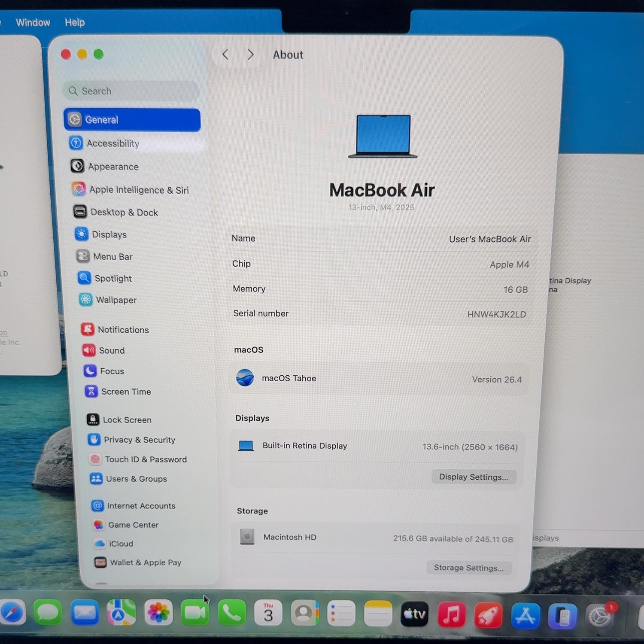Open Maps from the Dock

pyautogui.click(x=122, y=613)
